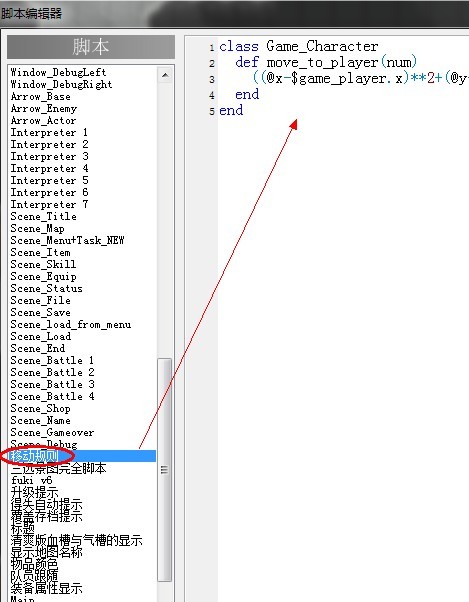
Task: Click the 脚本 panel header
Action: [x=91, y=47]
